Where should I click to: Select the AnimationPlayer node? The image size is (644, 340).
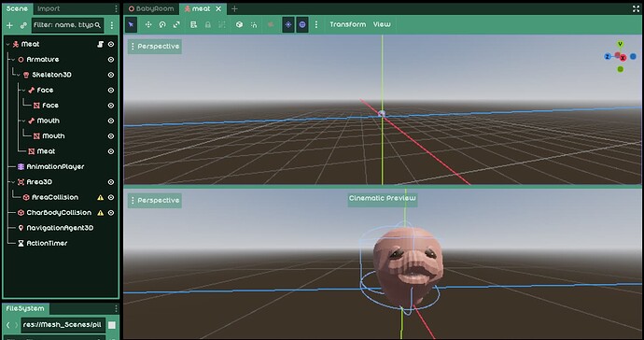point(55,166)
